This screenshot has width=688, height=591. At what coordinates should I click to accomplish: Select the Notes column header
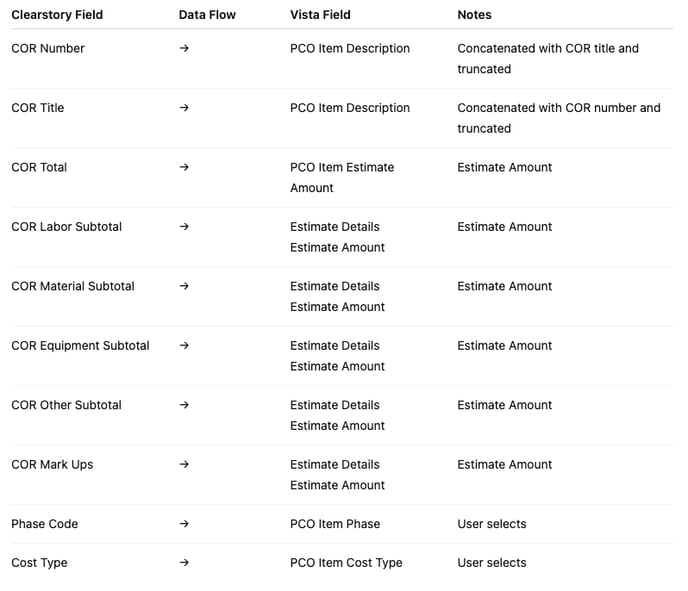click(474, 15)
